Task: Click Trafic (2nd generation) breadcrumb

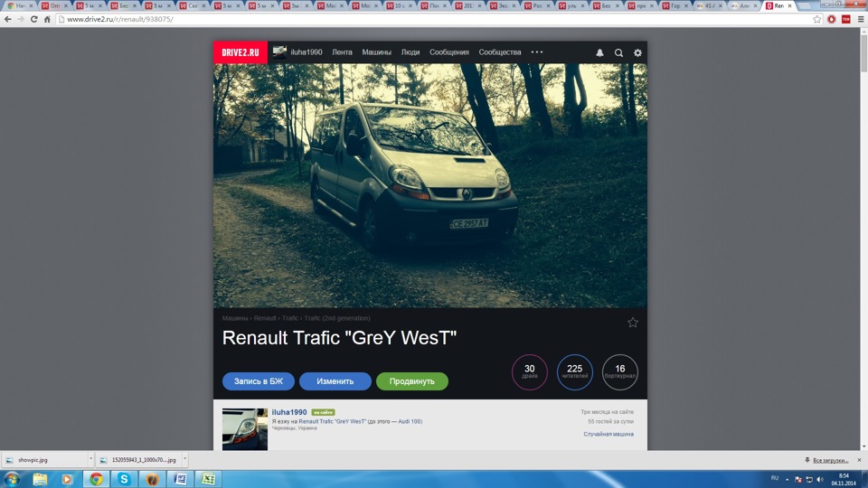Action: tap(337, 318)
